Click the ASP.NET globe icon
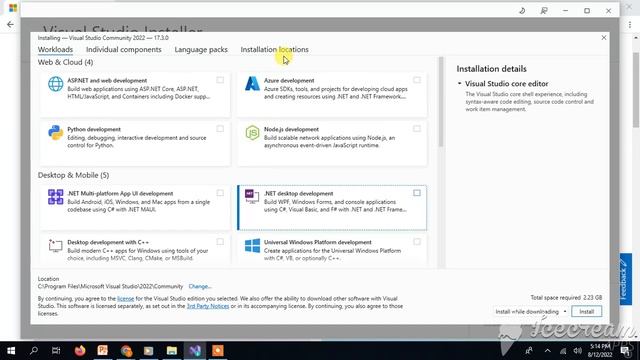This screenshot has width=640, height=360. click(x=56, y=84)
